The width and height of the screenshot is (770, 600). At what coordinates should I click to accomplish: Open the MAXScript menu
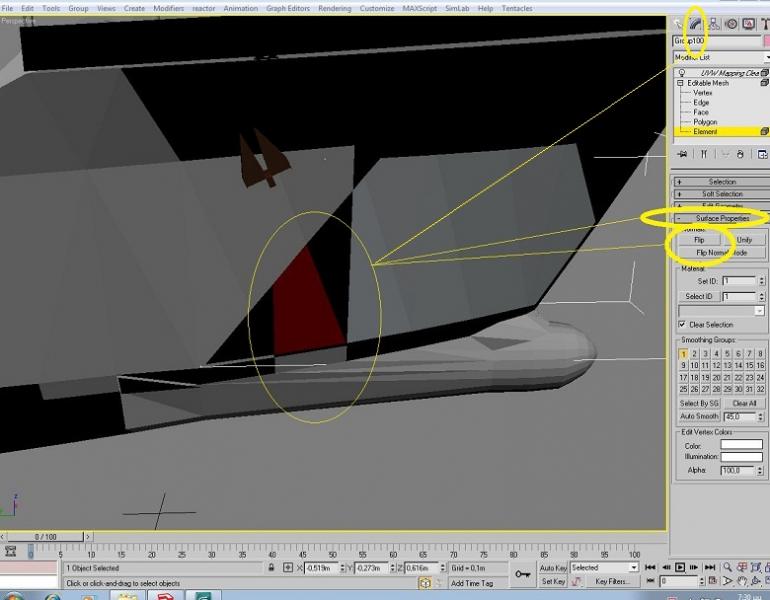point(419,8)
